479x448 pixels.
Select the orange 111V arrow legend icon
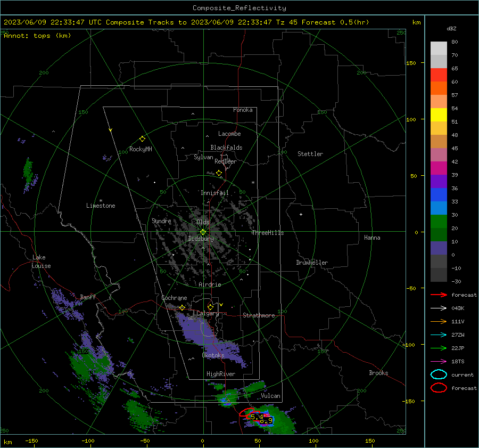point(439,321)
